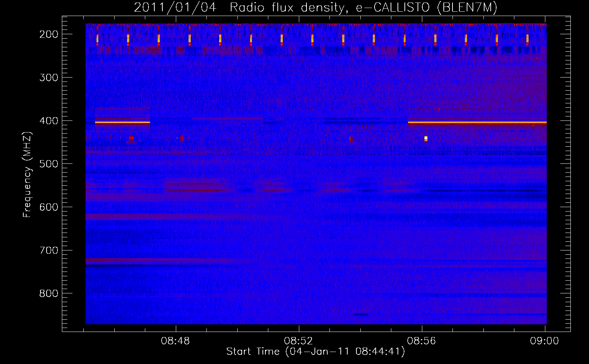Click the 500 frequency tick label
Screen dimensions: 589x364
(x=48, y=164)
